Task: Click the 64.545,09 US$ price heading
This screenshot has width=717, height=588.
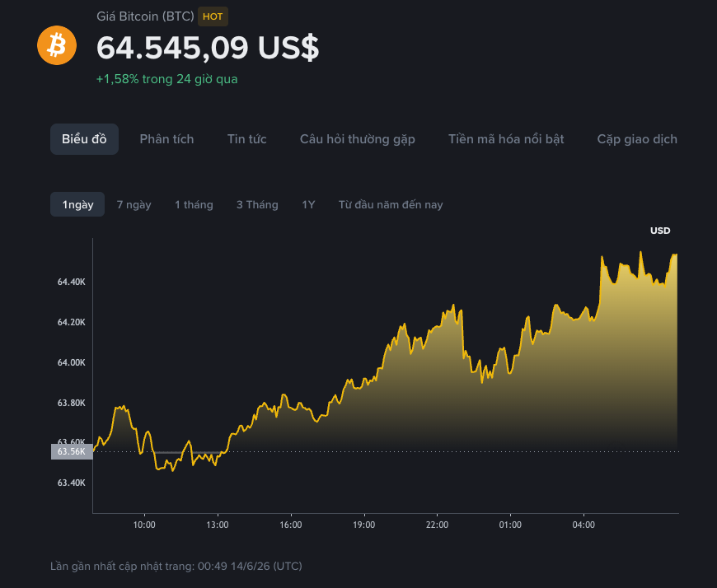Action: (x=208, y=48)
